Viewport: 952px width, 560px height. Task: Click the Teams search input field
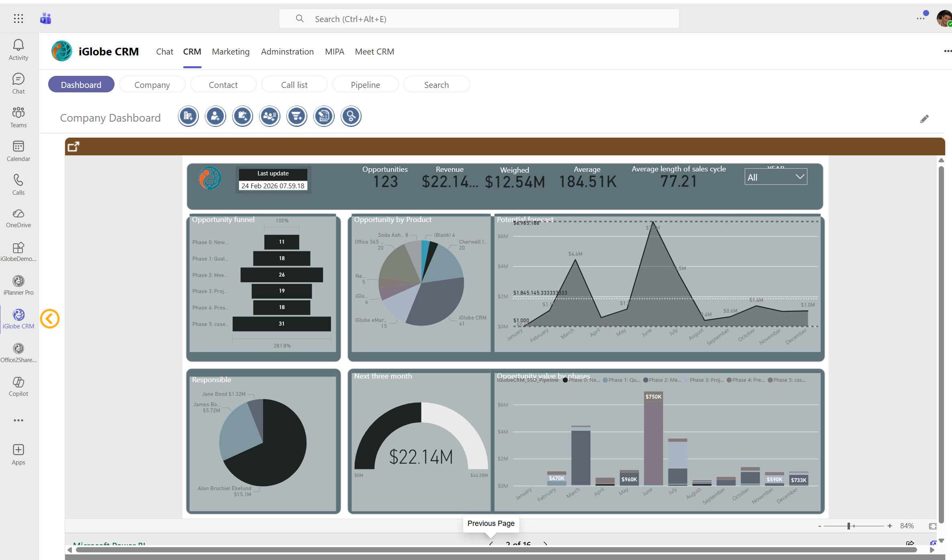pyautogui.click(x=479, y=19)
